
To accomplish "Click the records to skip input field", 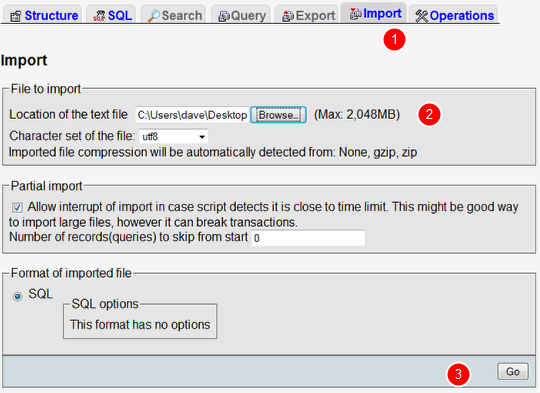I will pos(308,238).
